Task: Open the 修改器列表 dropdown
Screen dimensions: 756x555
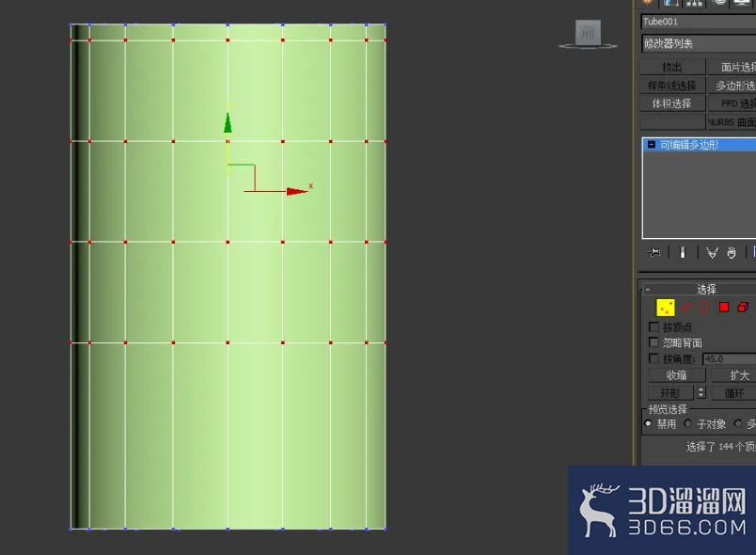Action: [699, 44]
